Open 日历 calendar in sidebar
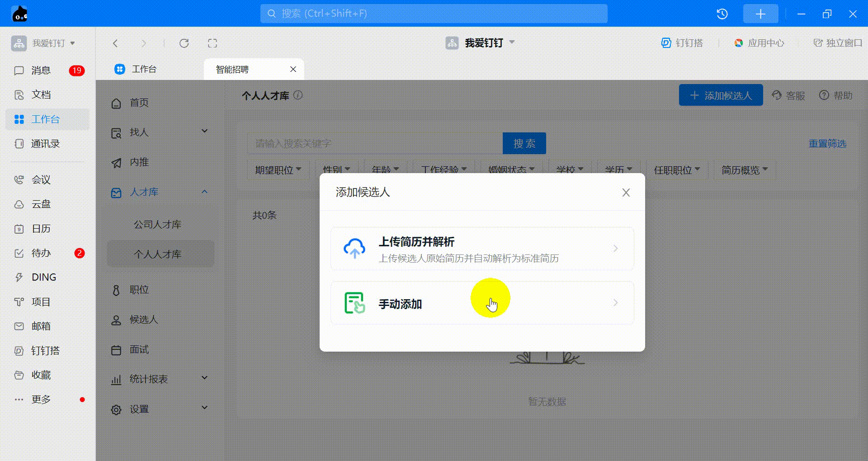Image resolution: width=868 pixels, height=461 pixels. tap(41, 229)
